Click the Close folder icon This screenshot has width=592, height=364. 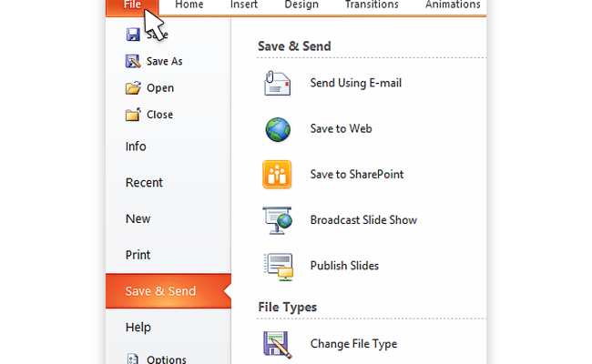tap(133, 115)
